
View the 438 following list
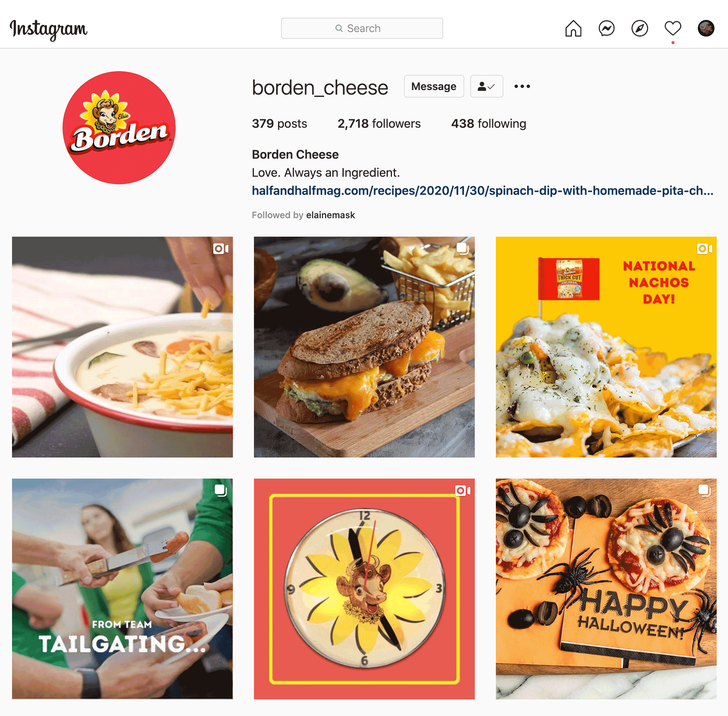[488, 124]
